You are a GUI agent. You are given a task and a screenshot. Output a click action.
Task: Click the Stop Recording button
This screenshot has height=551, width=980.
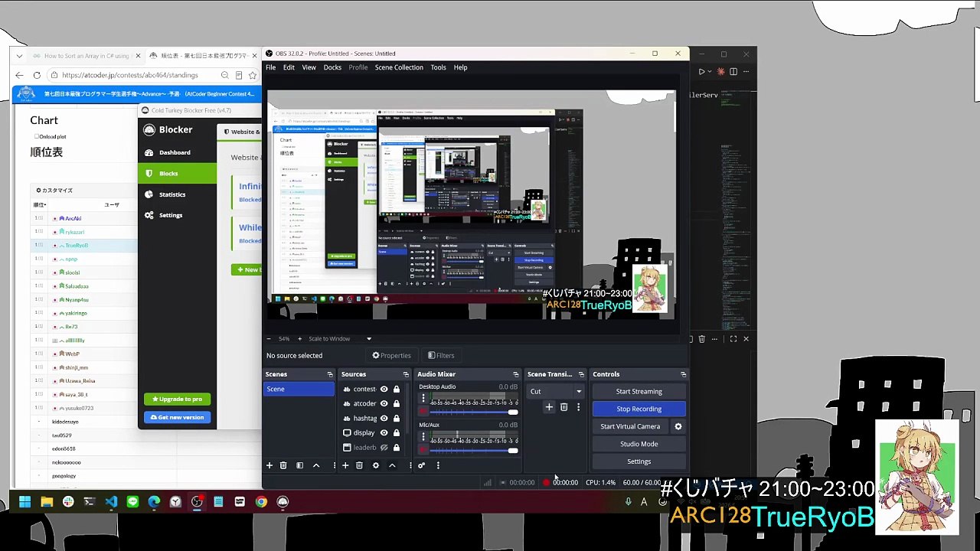639,409
